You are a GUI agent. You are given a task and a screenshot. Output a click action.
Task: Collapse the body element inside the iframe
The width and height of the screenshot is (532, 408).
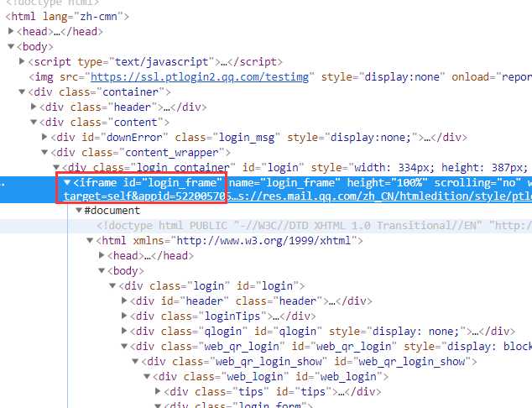[x=102, y=270]
